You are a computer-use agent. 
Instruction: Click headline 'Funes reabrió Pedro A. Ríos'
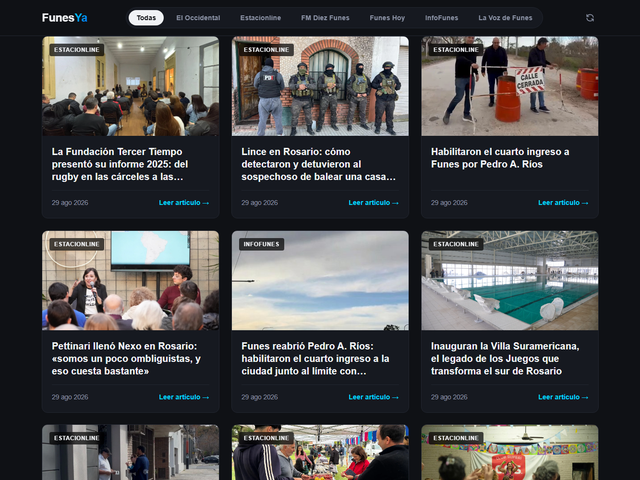coord(315,358)
